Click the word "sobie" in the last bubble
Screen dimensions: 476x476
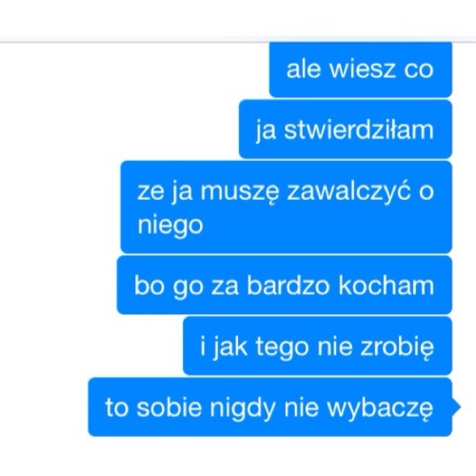tap(169, 407)
